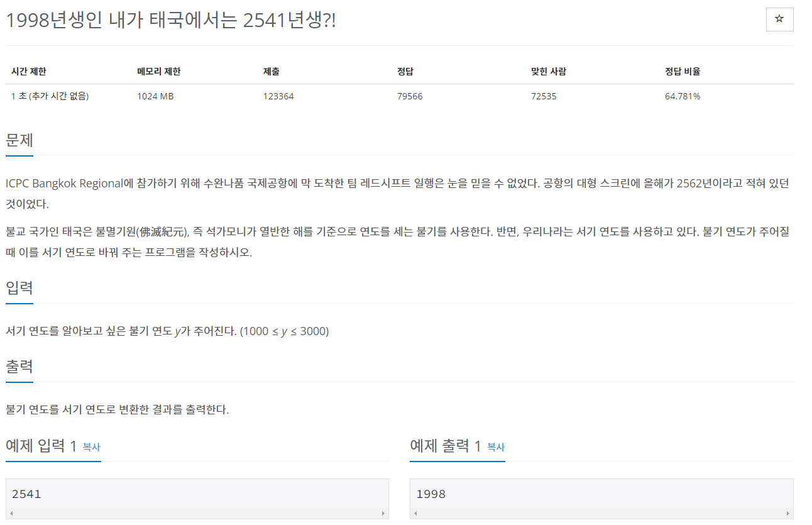Click the 정답 비율 column header

(x=683, y=71)
